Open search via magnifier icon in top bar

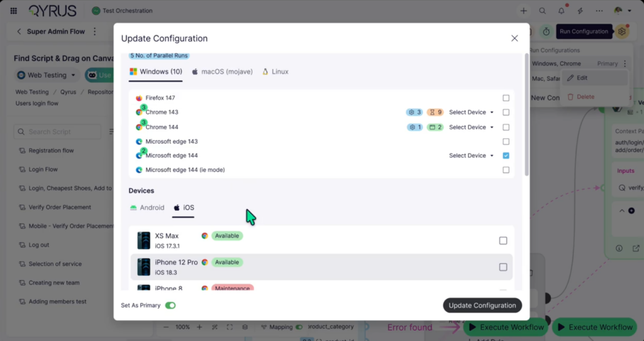(542, 11)
